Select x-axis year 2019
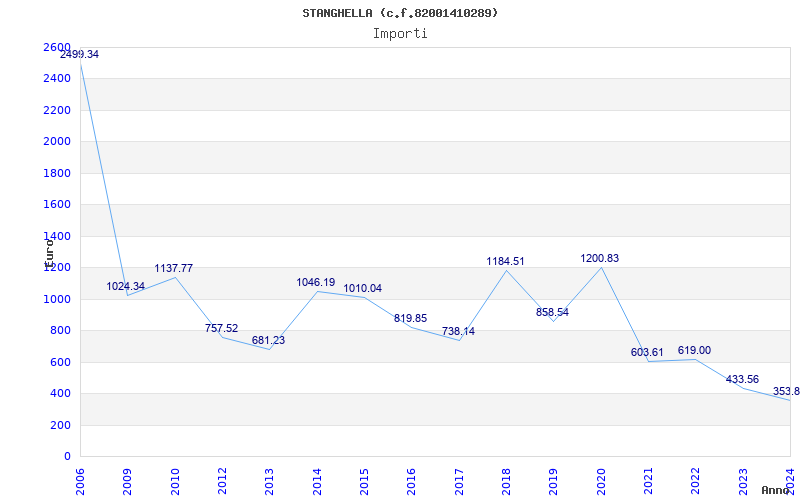The width and height of the screenshot is (800, 500). click(554, 481)
